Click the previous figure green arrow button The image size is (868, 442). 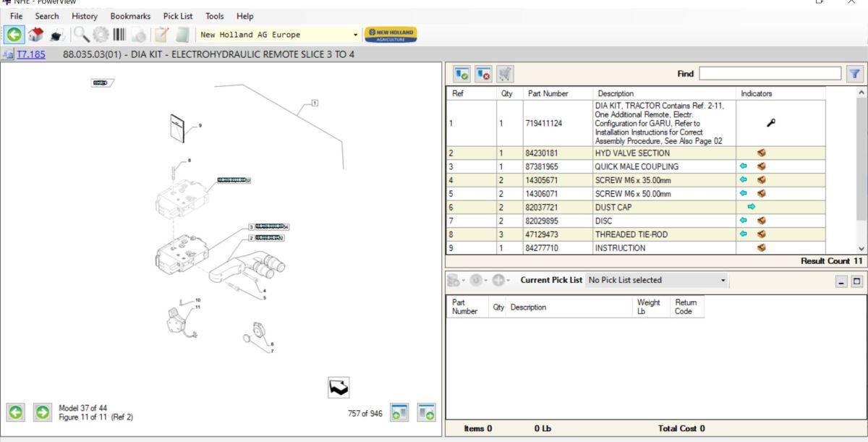point(16,413)
